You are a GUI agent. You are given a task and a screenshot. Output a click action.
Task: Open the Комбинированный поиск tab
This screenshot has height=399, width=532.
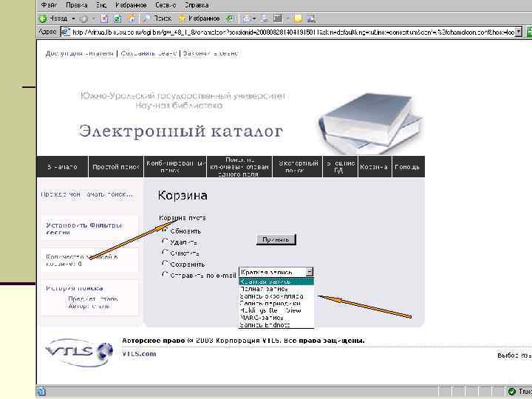pyautogui.click(x=175, y=167)
